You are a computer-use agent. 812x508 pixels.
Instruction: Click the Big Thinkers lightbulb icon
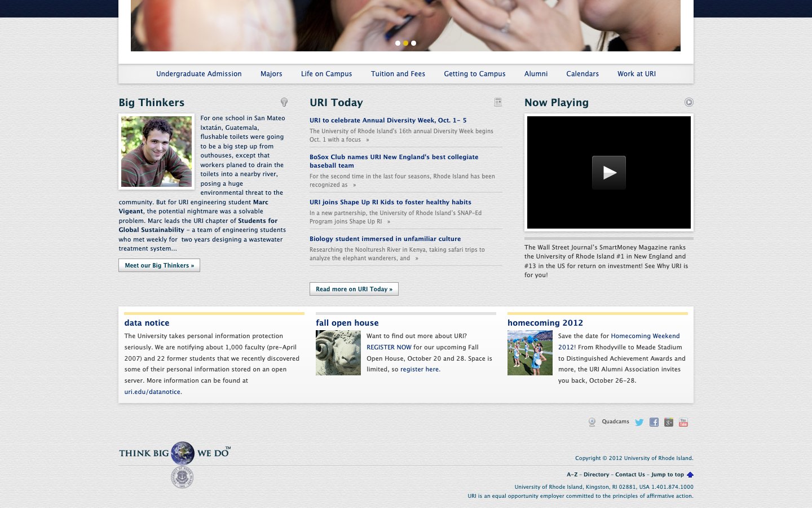(284, 102)
